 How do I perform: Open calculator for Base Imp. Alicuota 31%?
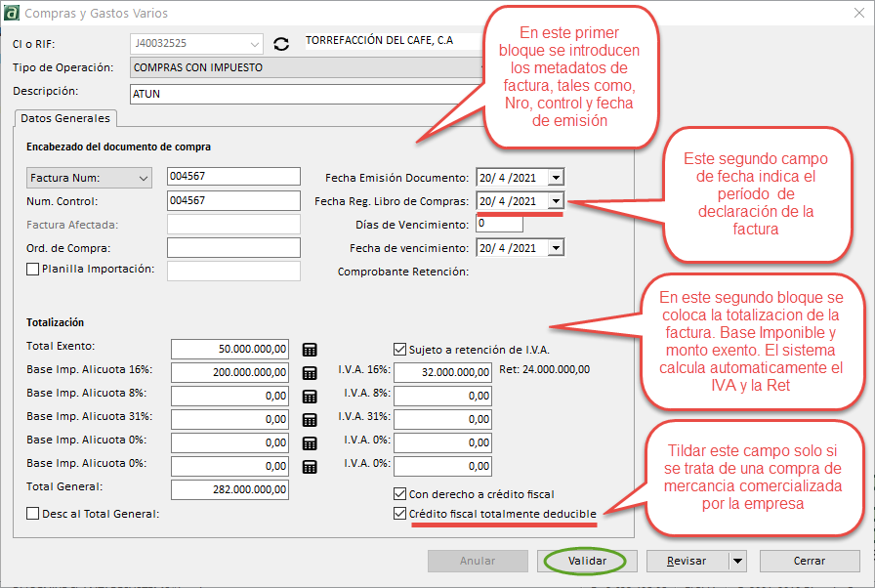(310, 420)
